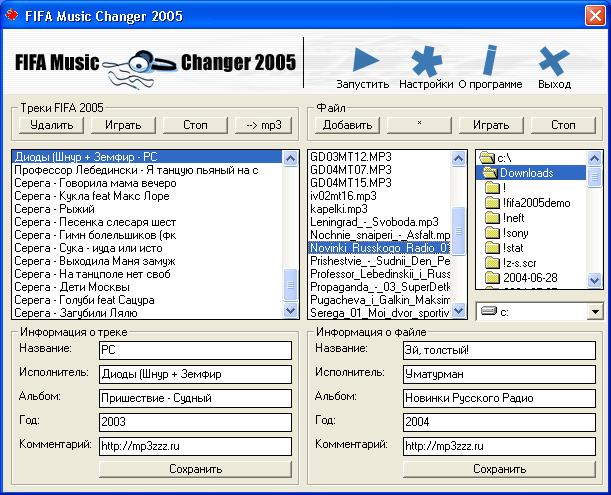Click the app icon in title bar
The height and width of the screenshot is (495, 611).
point(12,15)
